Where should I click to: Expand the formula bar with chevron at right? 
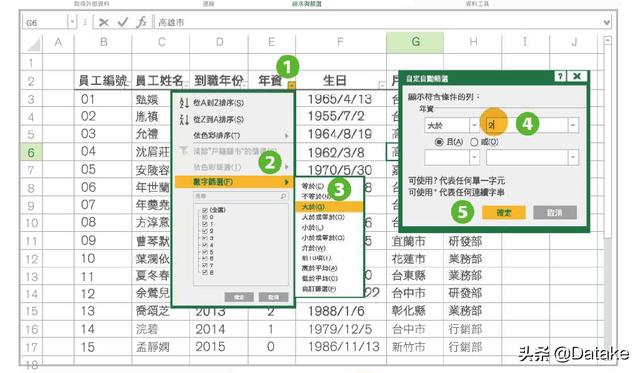point(607,22)
